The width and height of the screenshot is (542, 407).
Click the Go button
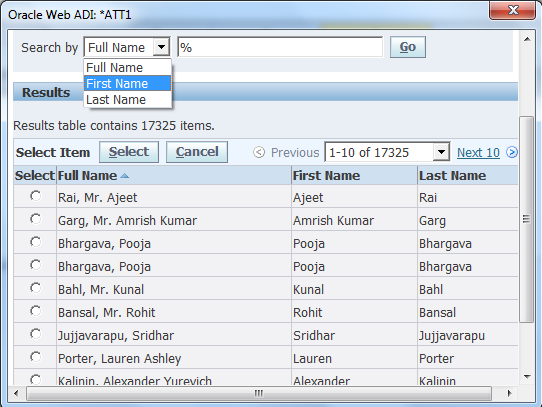tap(408, 47)
